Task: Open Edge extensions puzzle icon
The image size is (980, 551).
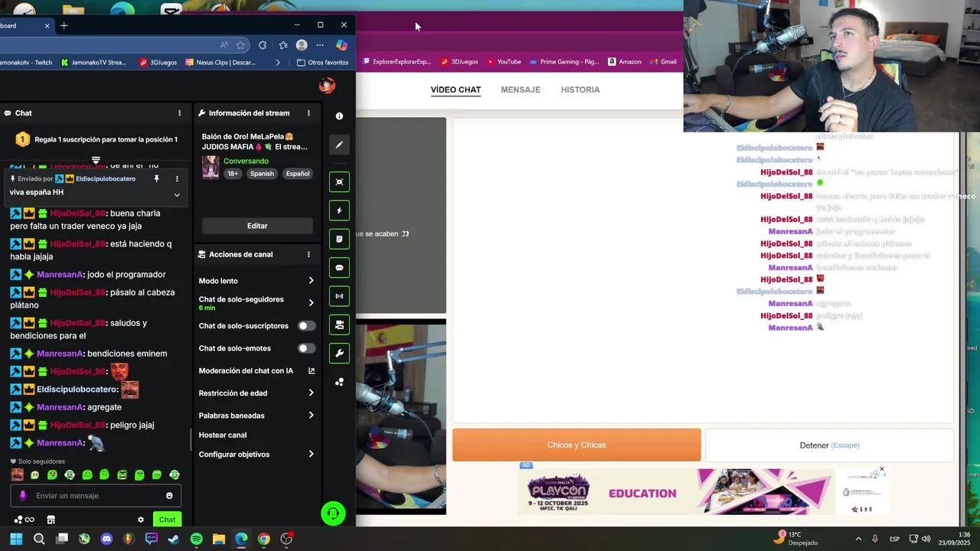Action: (x=263, y=45)
